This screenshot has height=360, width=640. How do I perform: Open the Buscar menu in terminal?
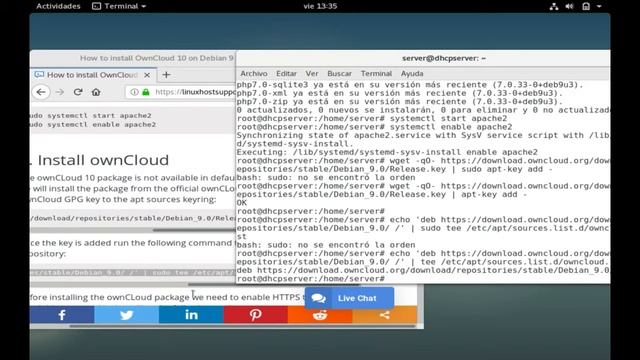click(339, 74)
